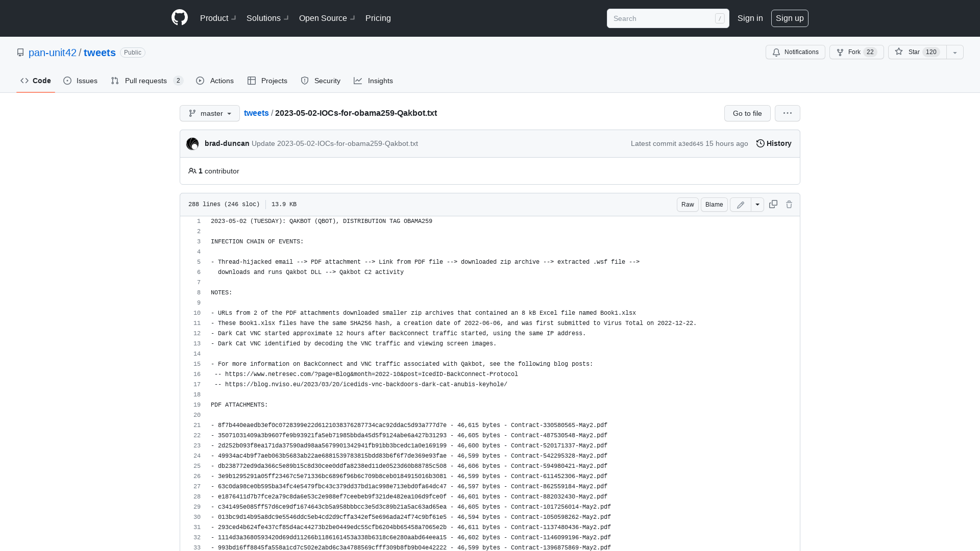View the 22 forks count
980x551 pixels.
[x=870, y=52]
